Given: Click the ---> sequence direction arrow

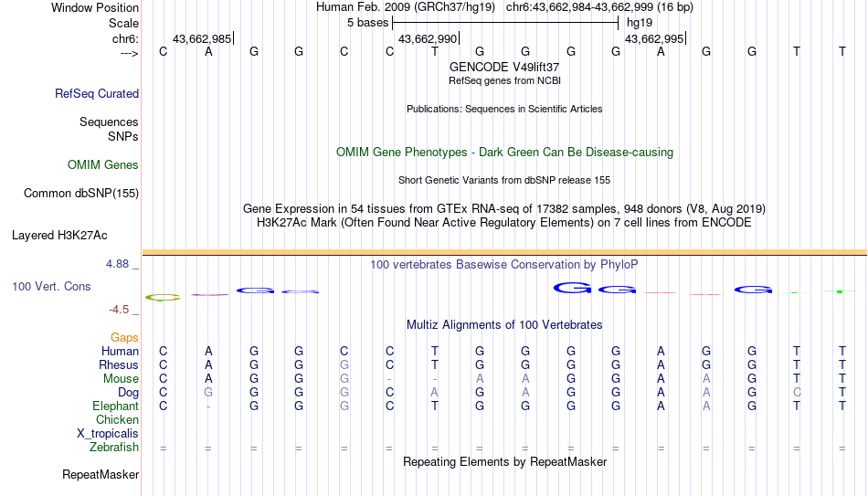Looking at the screenshot, I should point(130,53).
